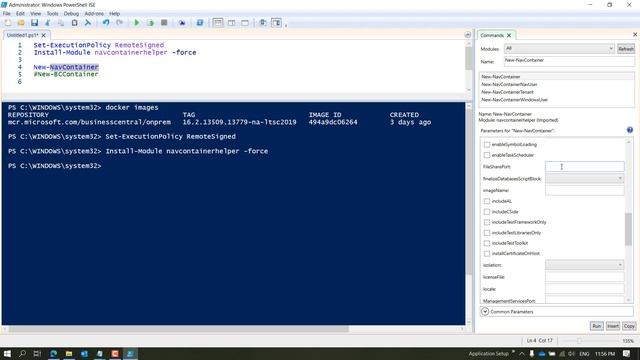Screen dimensions: 640x360
Task: Launch Microsoft Edge from the taskbar
Action: [53, 353]
